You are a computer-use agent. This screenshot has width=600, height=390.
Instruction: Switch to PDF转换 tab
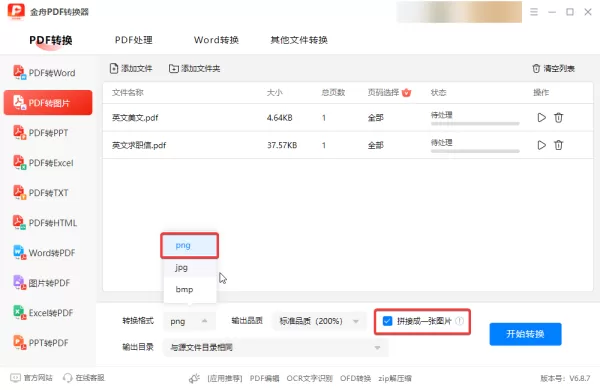click(51, 40)
